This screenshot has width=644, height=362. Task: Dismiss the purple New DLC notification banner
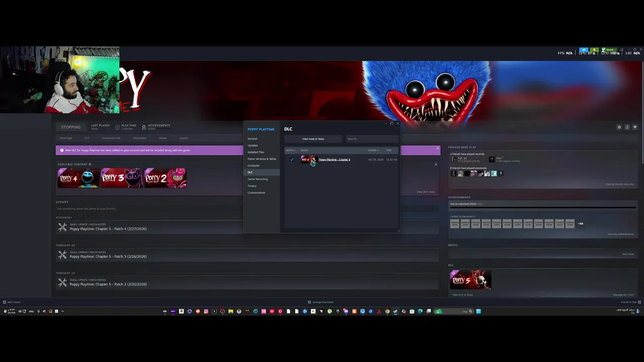pos(437,148)
